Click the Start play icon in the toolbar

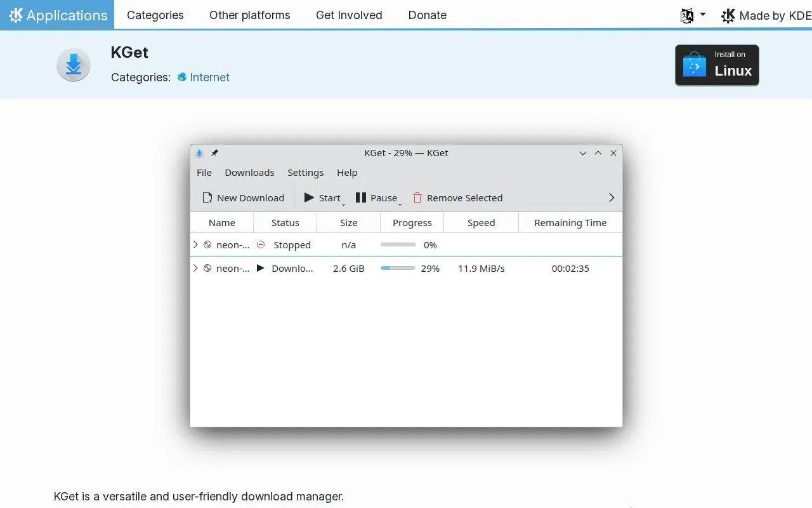point(310,197)
